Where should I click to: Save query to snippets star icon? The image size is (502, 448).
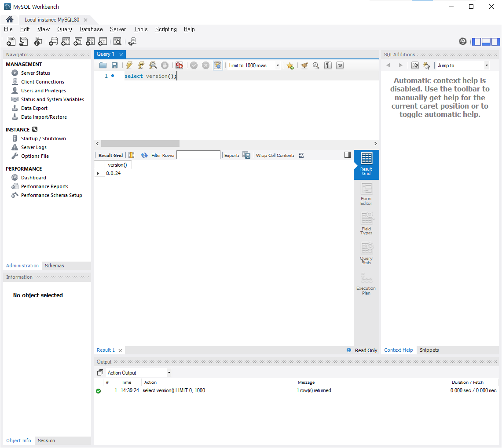tap(290, 66)
